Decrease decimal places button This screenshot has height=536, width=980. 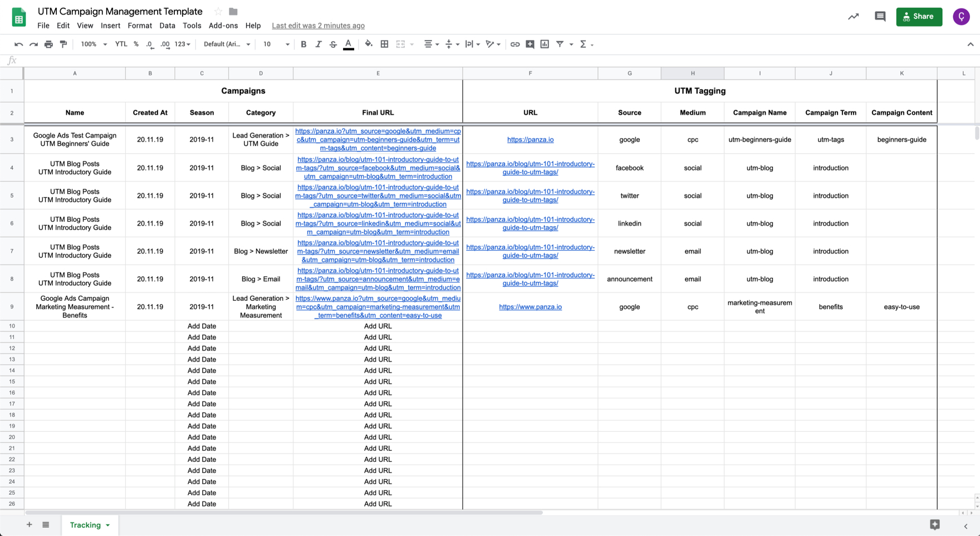point(150,44)
